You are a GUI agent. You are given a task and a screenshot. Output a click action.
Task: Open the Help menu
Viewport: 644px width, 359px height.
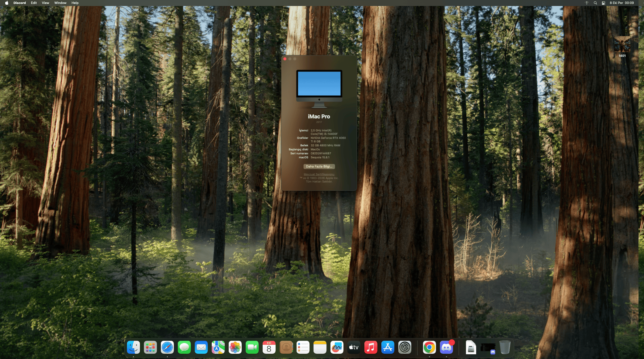click(75, 3)
